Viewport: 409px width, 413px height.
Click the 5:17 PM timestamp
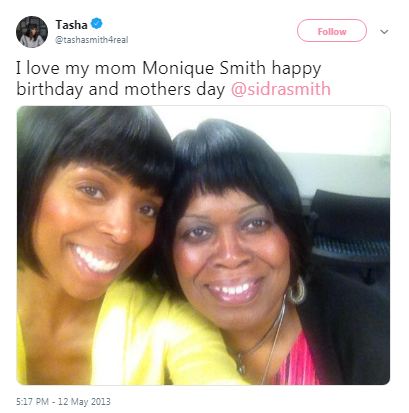tap(32, 401)
